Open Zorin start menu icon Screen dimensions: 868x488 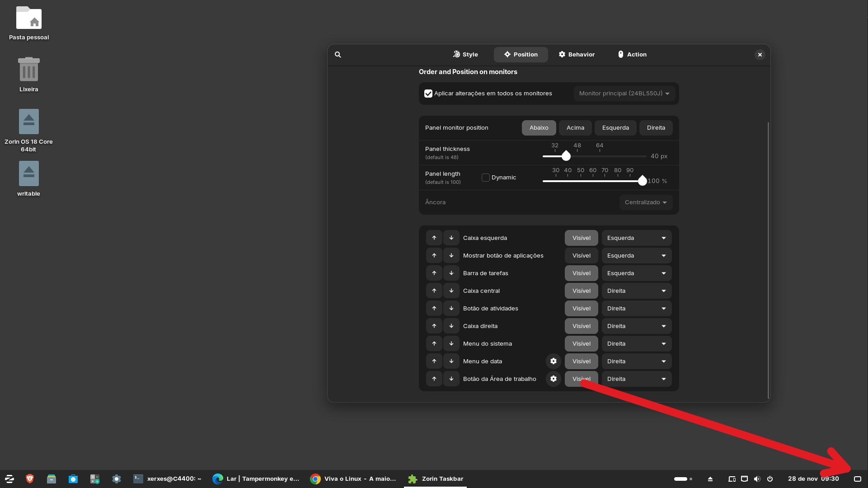[9, 479]
